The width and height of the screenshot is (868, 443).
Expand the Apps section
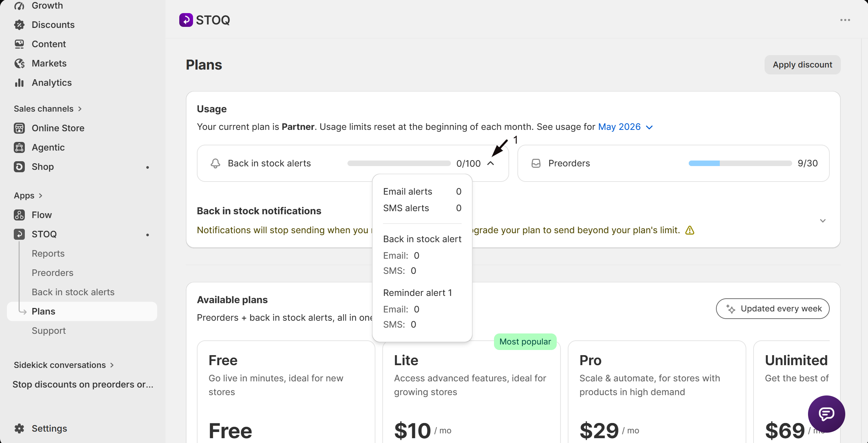(28, 196)
